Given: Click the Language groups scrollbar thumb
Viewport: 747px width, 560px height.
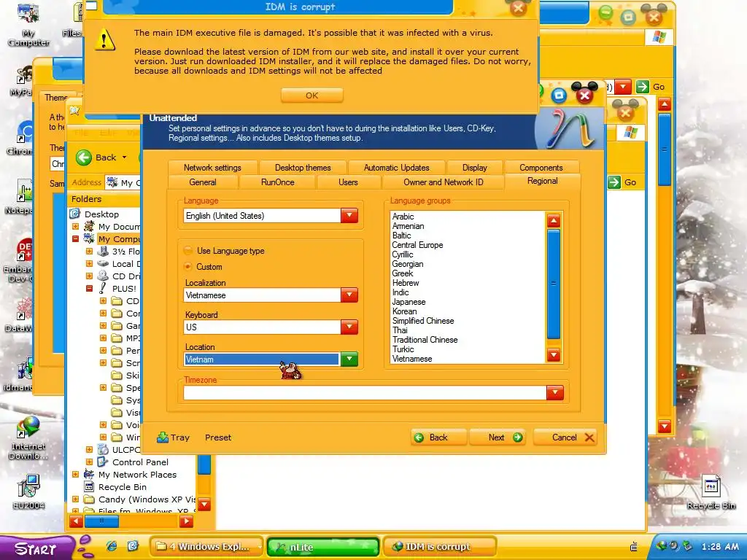Looking at the screenshot, I should (554, 284).
